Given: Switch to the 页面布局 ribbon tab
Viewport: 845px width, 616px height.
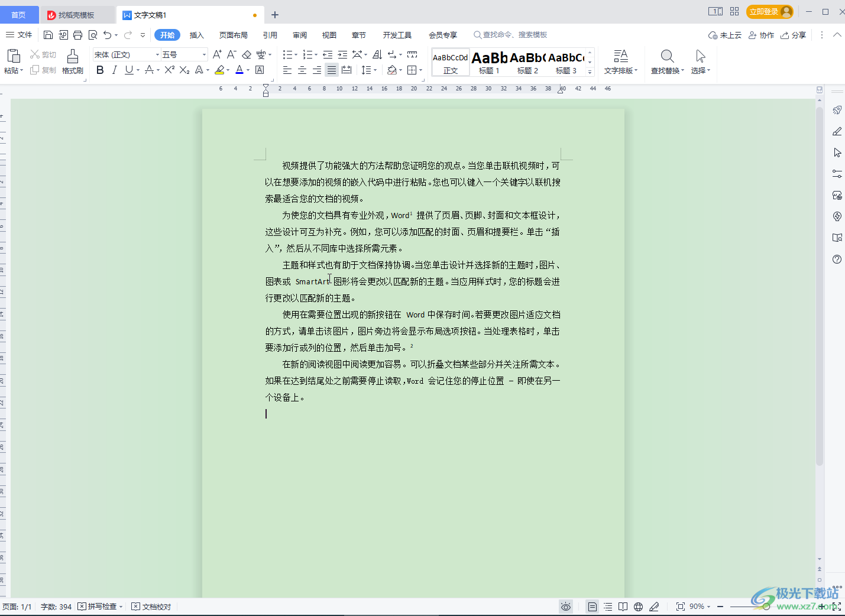Looking at the screenshot, I should coord(234,35).
